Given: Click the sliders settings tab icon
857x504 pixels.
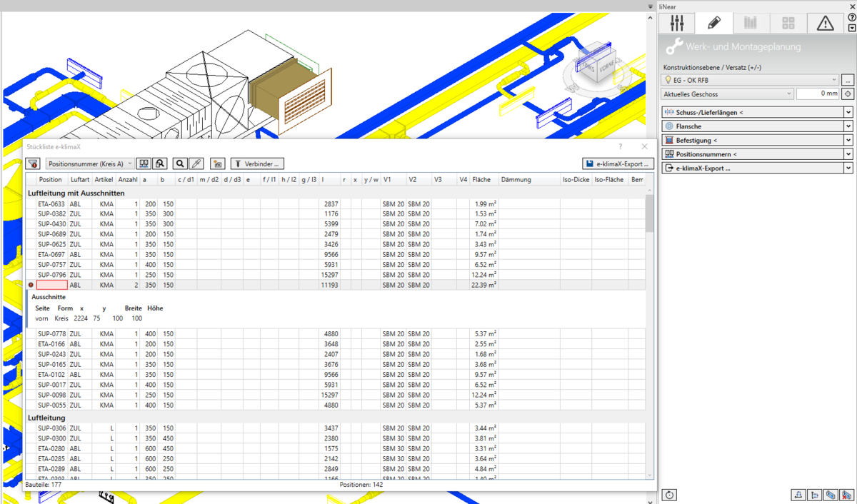Looking at the screenshot, I should 677,23.
